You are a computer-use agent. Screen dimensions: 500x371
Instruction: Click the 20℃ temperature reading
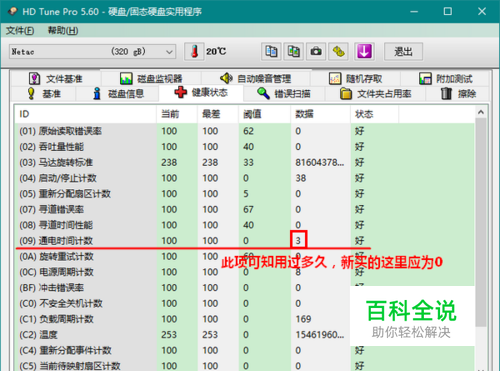coord(216,51)
